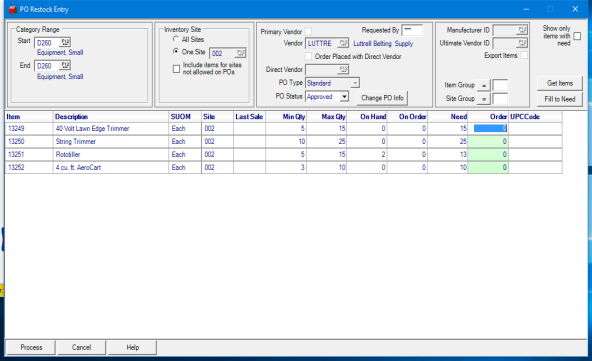Toggle the Export Items checkbox
592x361 pixels.
(524, 55)
